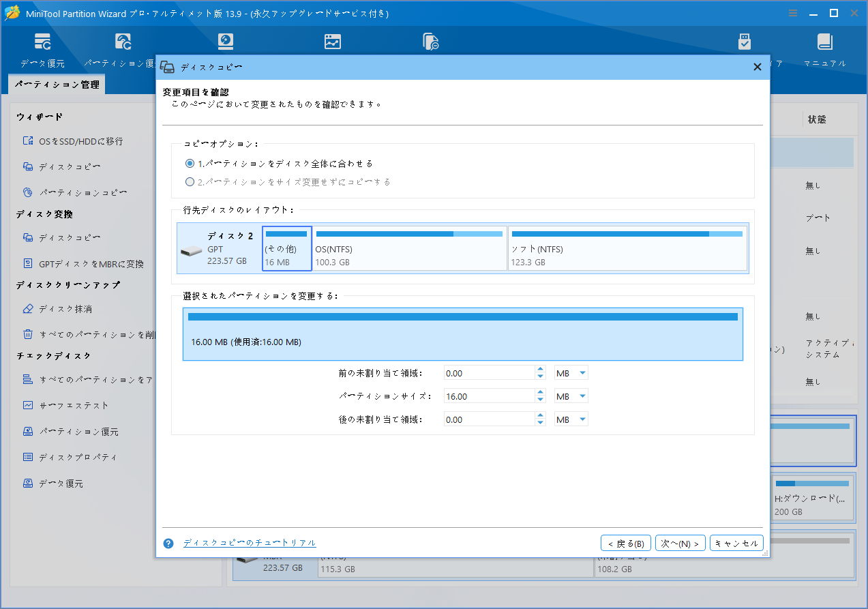This screenshot has width=868, height=609.
Task: Click GPTディスクをMBRに変換 text
Action: pos(91,263)
